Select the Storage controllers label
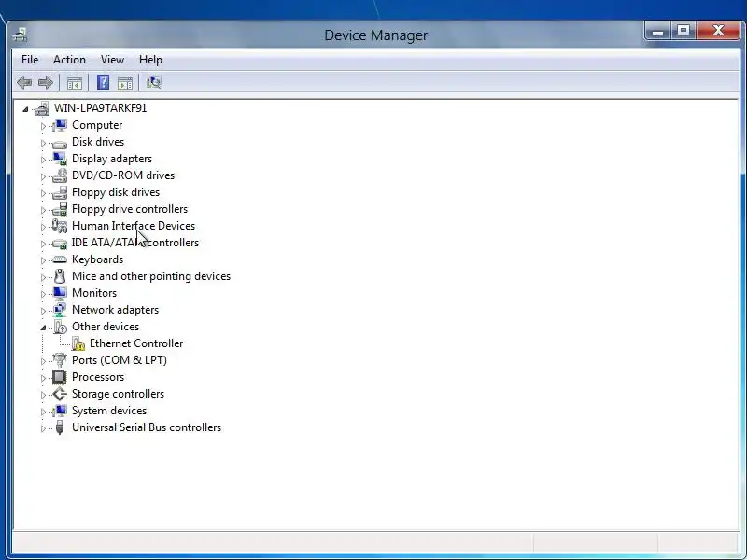 point(119,394)
